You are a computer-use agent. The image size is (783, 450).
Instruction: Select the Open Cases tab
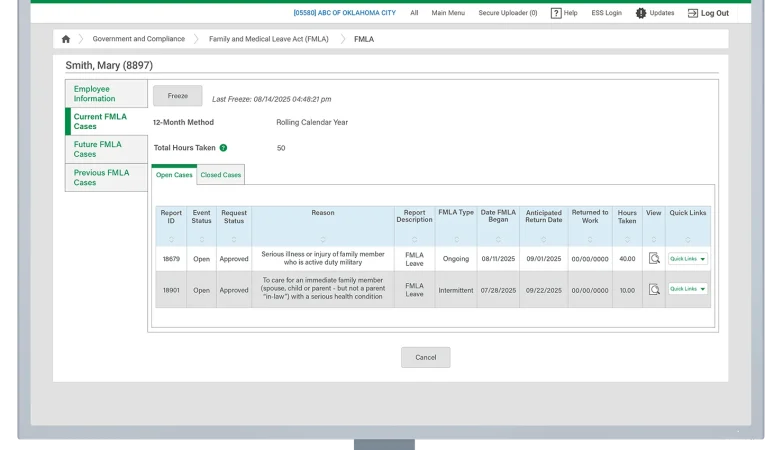coord(174,175)
